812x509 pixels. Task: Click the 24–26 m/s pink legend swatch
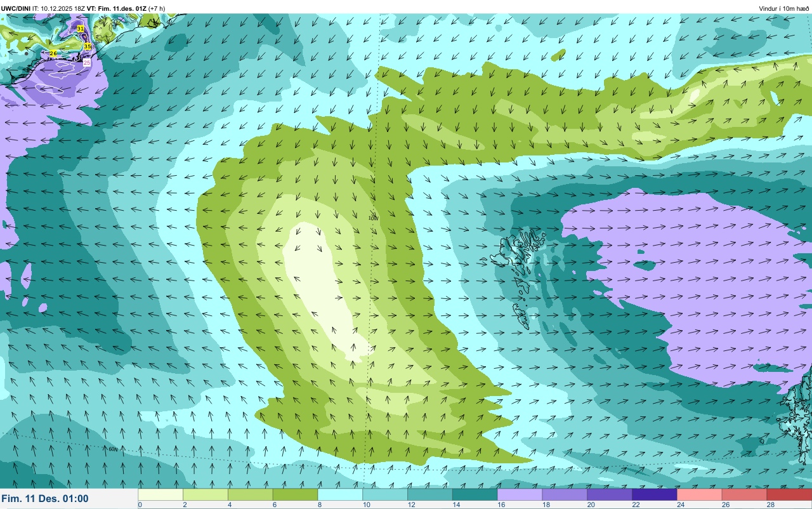coord(700,494)
